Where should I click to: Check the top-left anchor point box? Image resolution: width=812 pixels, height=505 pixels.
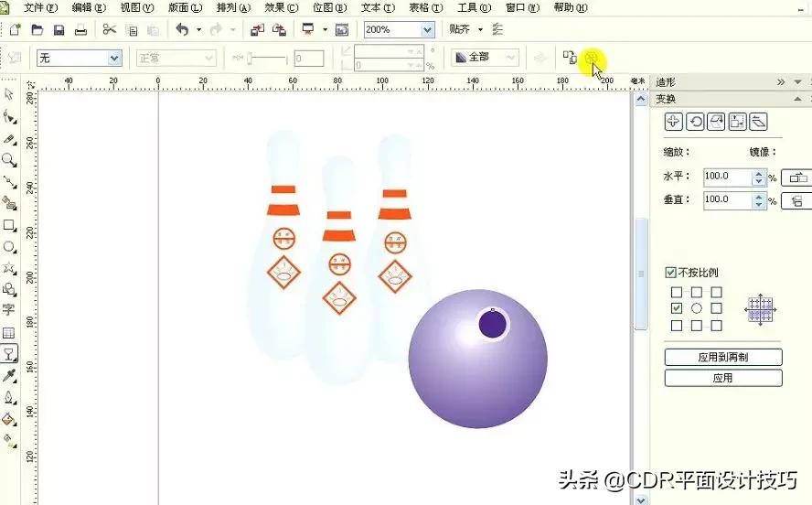(677, 292)
